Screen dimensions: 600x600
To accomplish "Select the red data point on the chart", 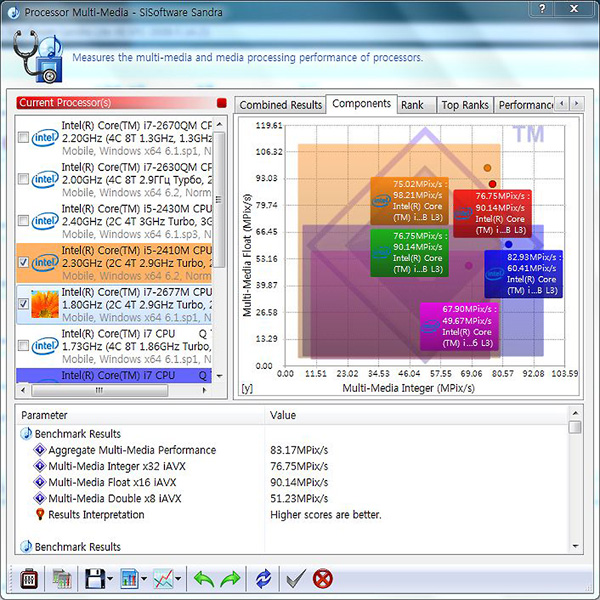I will pos(492,184).
